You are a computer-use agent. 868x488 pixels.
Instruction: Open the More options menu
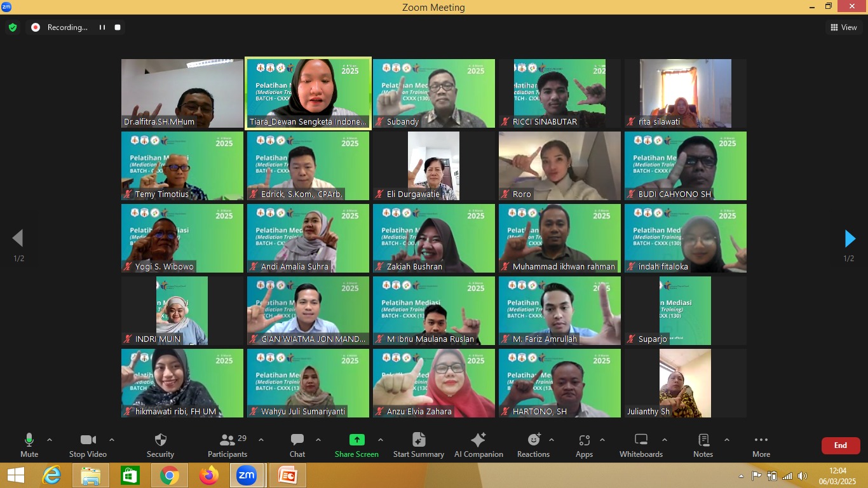[761, 445]
